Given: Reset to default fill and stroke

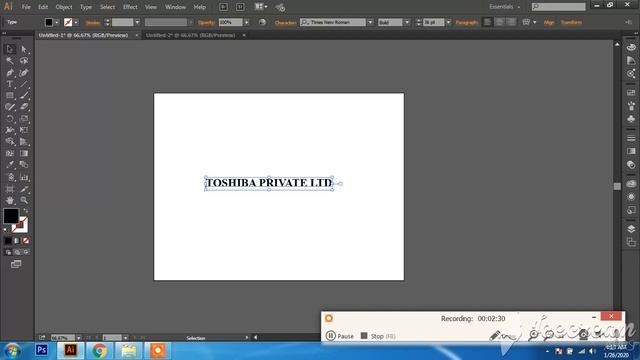Looking at the screenshot, I should pyautogui.click(x=5, y=230).
